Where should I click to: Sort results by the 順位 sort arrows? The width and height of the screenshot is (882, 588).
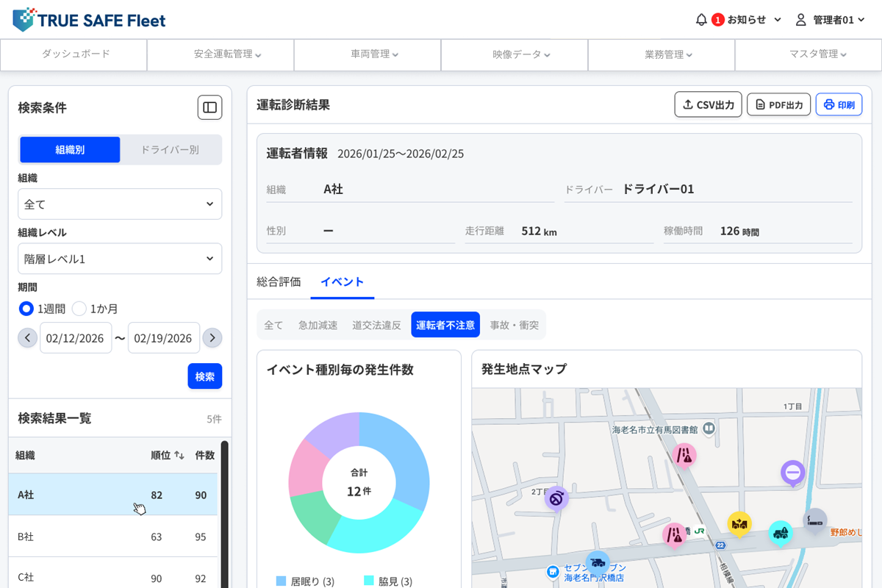[x=179, y=455]
